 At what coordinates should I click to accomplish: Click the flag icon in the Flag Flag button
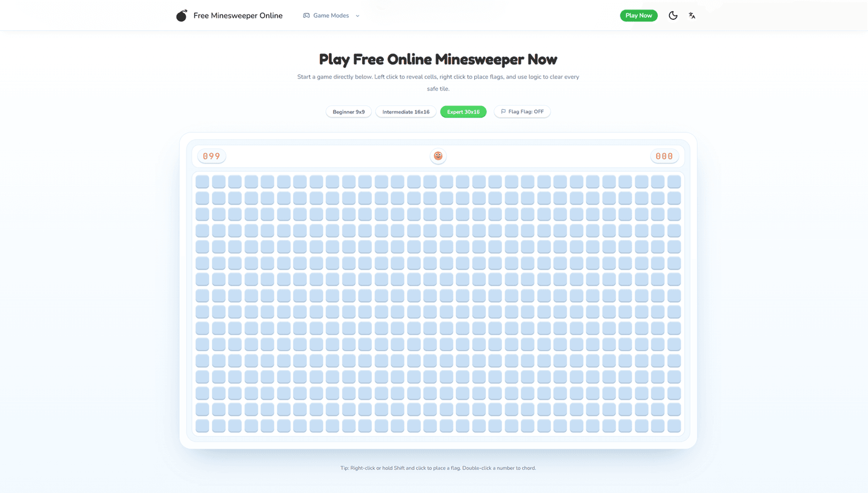pos(503,111)
